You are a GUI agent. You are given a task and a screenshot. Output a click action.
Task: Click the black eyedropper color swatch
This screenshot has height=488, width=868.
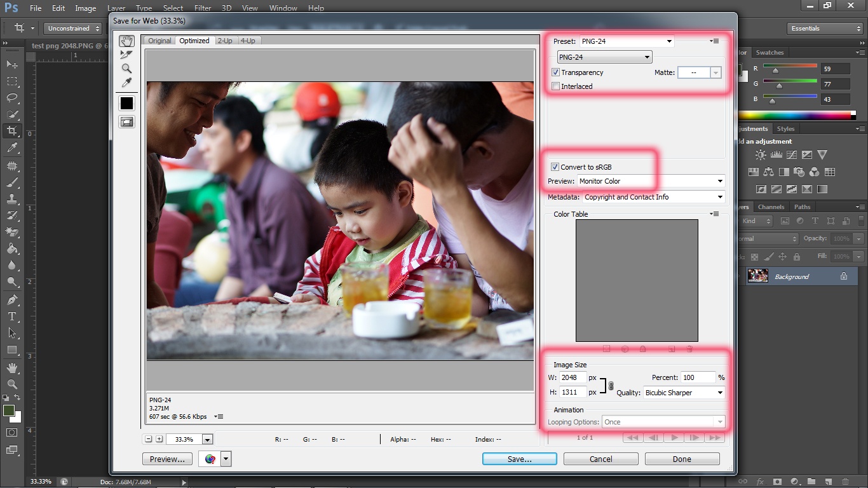pos(126,103)
